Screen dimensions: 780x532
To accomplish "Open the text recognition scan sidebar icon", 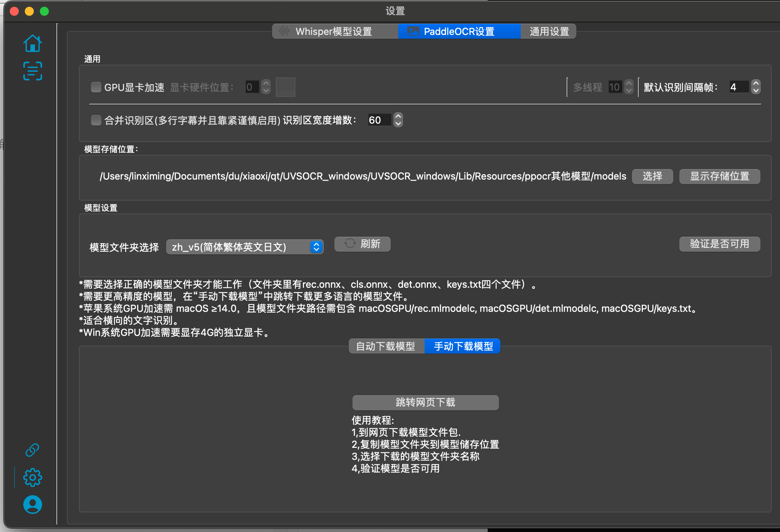I will pos(33,71).
